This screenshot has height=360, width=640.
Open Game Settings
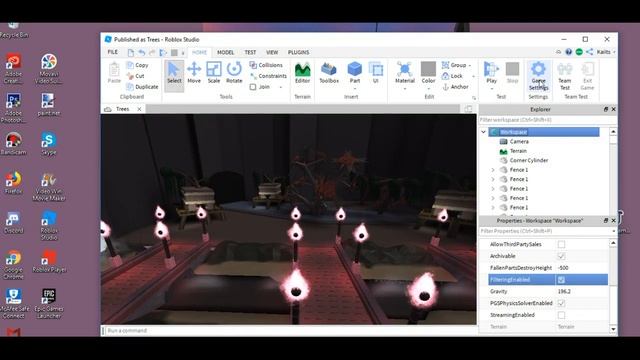(538, 76)
